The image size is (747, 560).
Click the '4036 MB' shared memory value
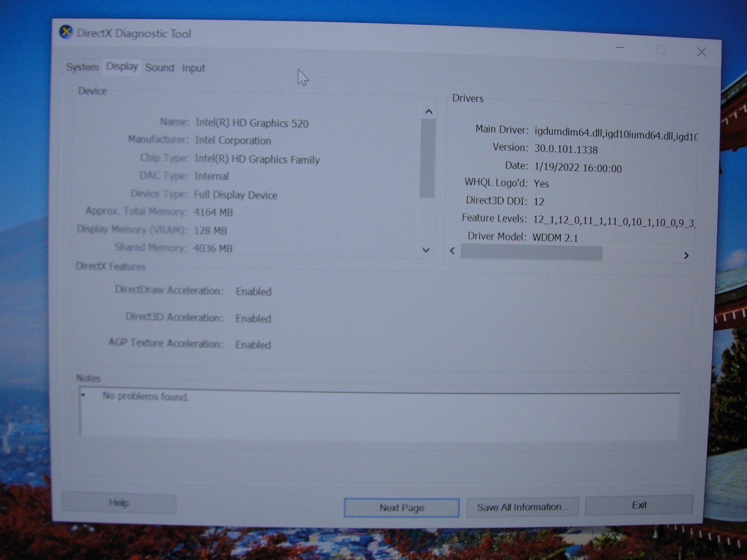coord(213,248)
